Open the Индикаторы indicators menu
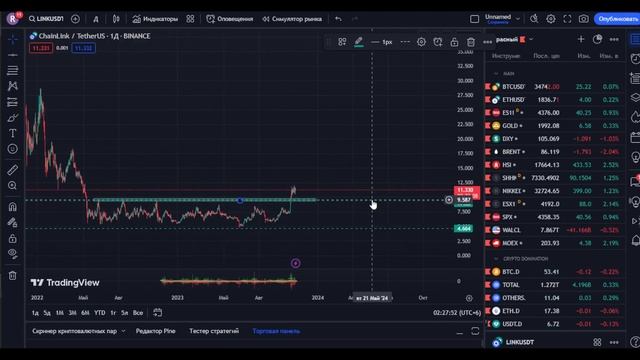This screenshot has height=360, width=640. tap(155, 19)
